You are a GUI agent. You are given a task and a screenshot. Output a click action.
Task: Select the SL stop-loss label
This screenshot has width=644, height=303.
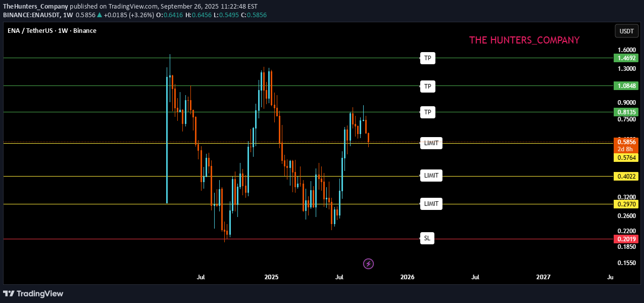pyautogui.click(x=427, y=238)
